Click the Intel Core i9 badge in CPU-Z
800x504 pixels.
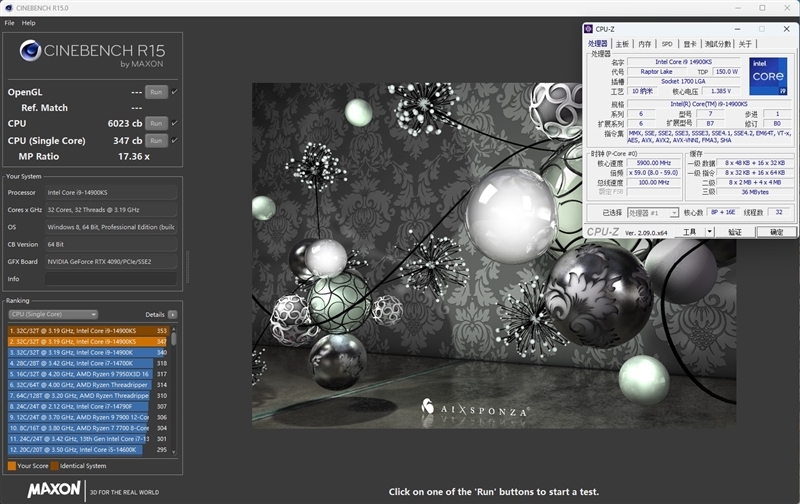769,77
